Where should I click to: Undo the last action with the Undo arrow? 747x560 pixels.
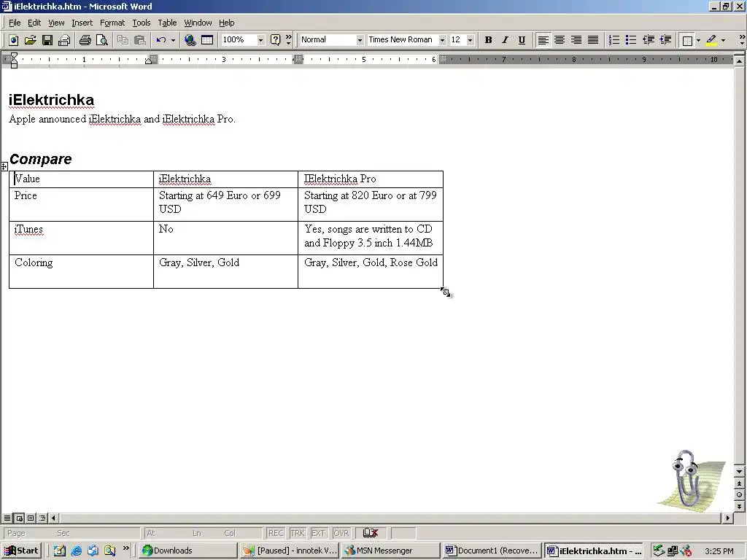161,40
